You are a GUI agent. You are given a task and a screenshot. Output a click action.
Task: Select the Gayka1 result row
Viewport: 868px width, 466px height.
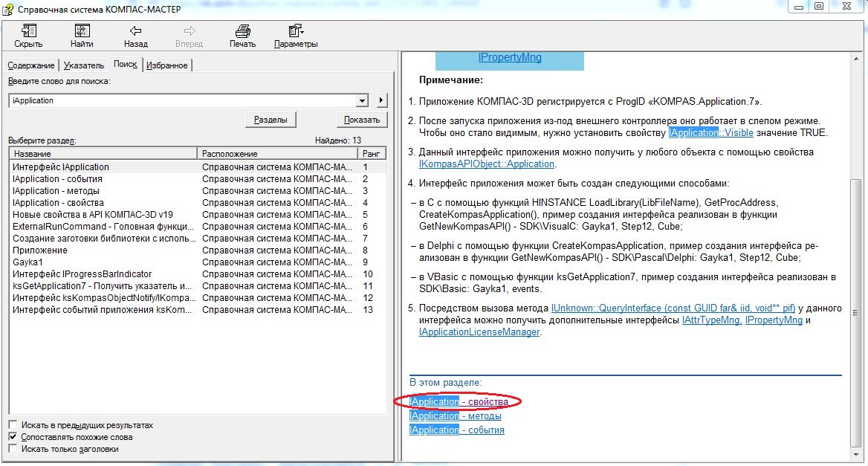tap(198, 262)
